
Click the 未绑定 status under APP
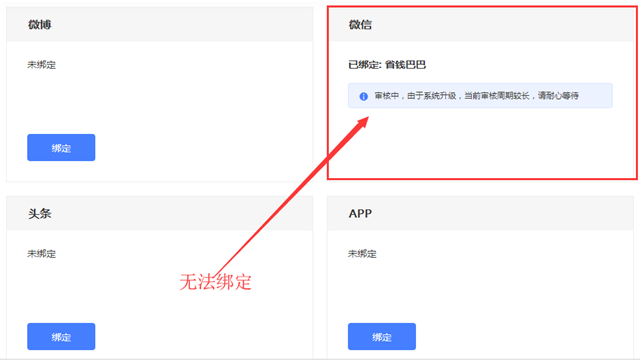(x=362, y=254)
